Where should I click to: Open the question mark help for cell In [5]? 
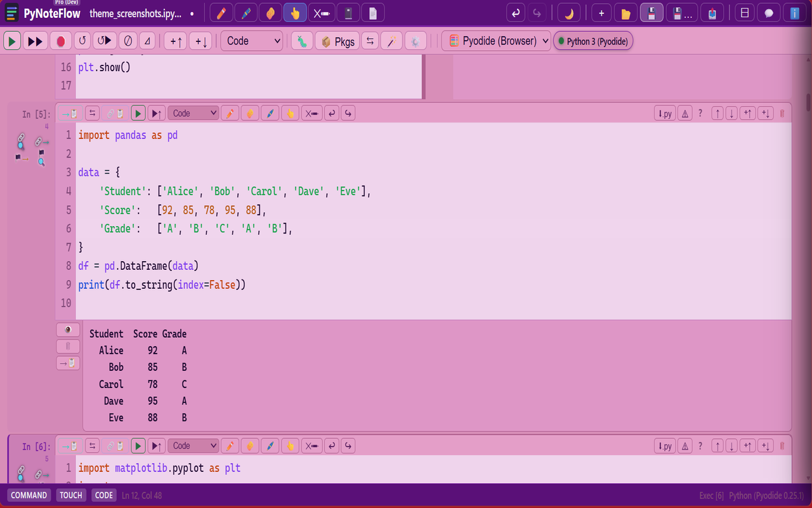pos(700,114)
